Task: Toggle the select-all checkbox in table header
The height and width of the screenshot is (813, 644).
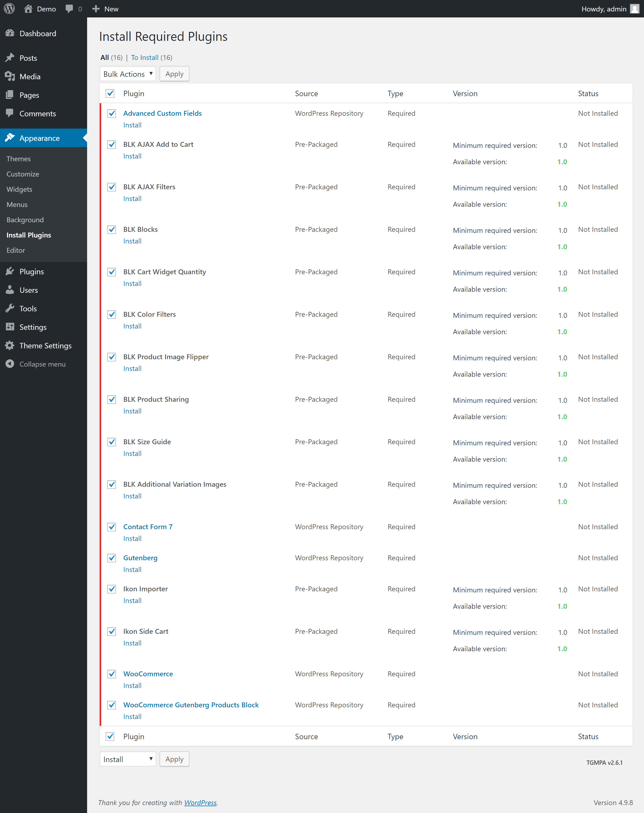Action: point(110,93)
